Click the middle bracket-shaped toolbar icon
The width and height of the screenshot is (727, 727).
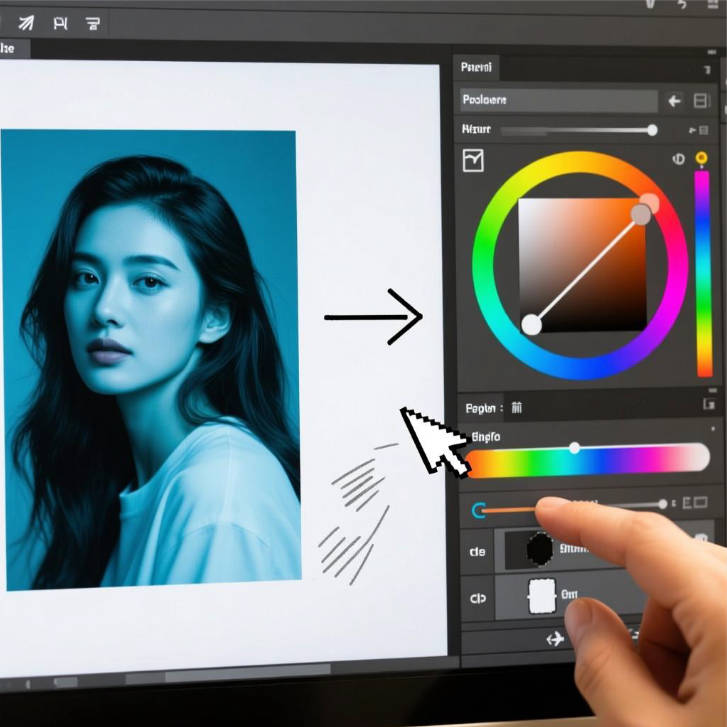point(59,21)
